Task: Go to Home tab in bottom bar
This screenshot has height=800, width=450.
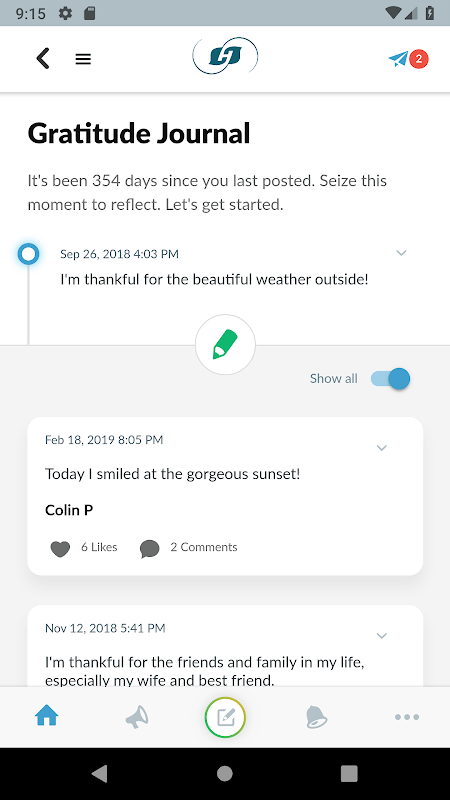Action: [x=47, y=716]
